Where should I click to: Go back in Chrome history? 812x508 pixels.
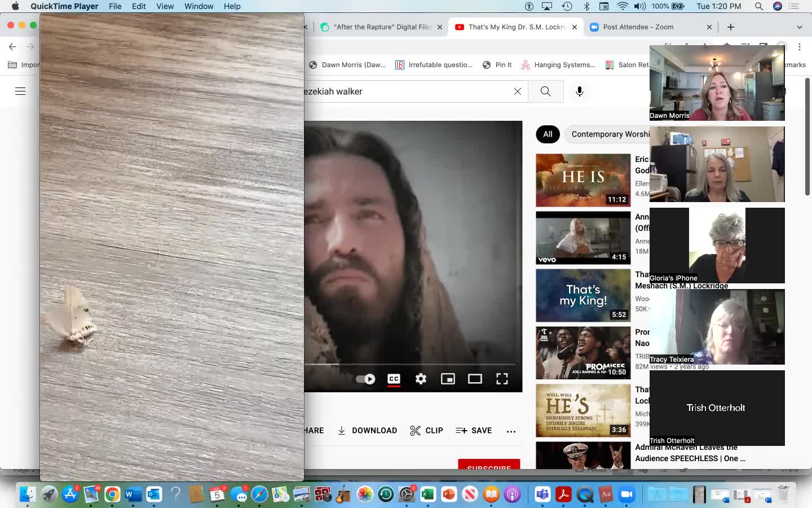[x=12, y=47]
